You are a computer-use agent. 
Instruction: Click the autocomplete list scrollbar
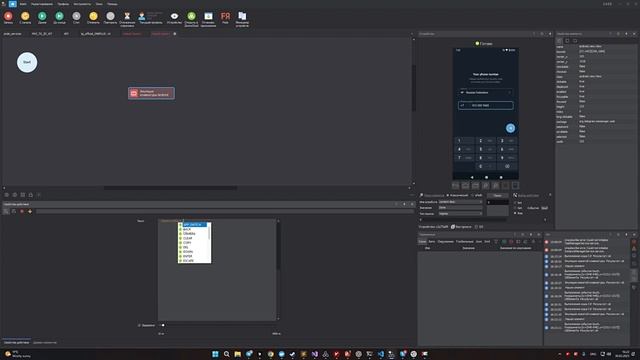pyautogui.click(x=210, y=232)
